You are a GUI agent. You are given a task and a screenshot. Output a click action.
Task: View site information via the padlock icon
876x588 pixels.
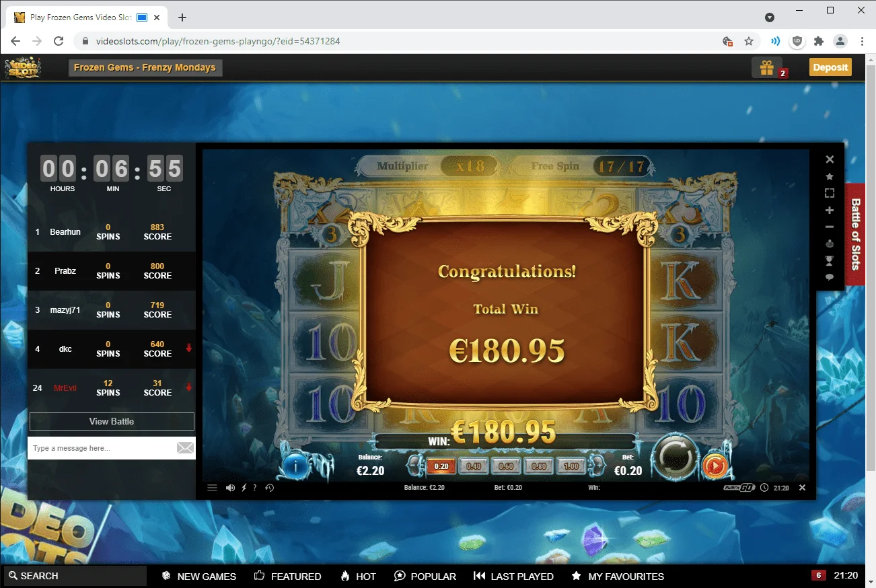point(85,41)
